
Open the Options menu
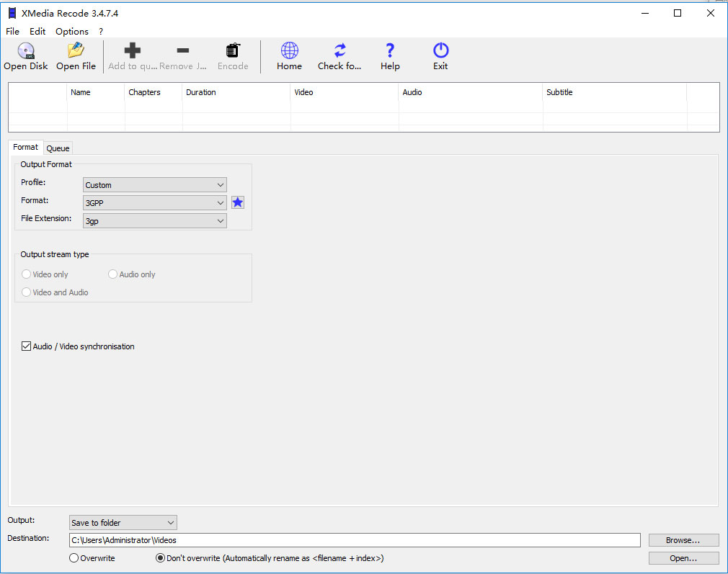72,32
